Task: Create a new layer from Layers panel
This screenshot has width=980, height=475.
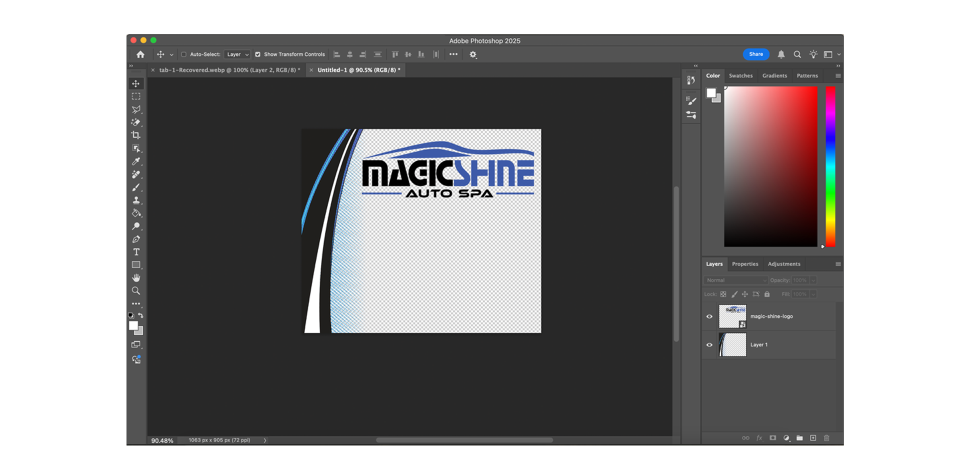Action: coord(813,438)
